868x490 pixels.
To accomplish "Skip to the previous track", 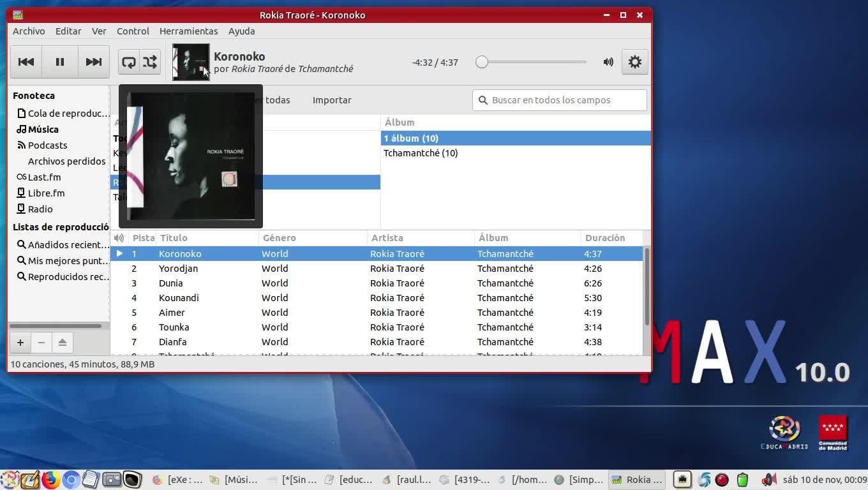I will (x=26, y=62).
